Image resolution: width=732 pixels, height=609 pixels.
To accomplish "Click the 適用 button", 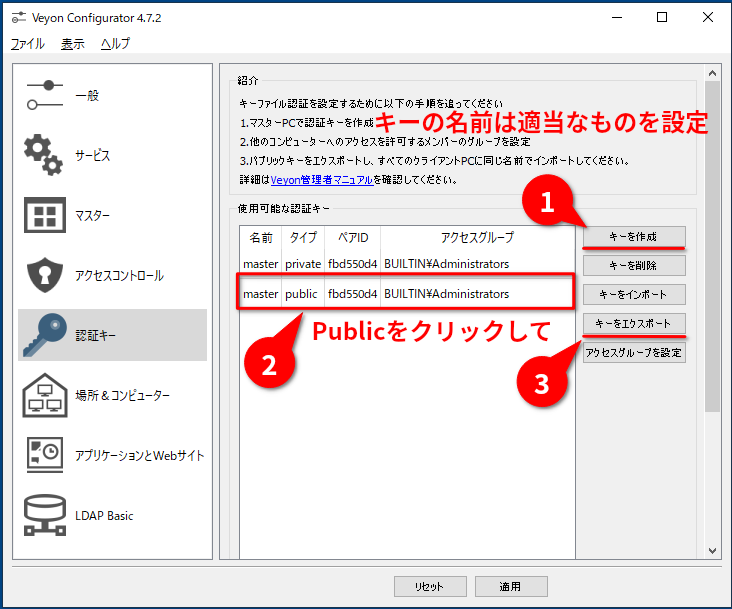I will click(x=511, y=586).
